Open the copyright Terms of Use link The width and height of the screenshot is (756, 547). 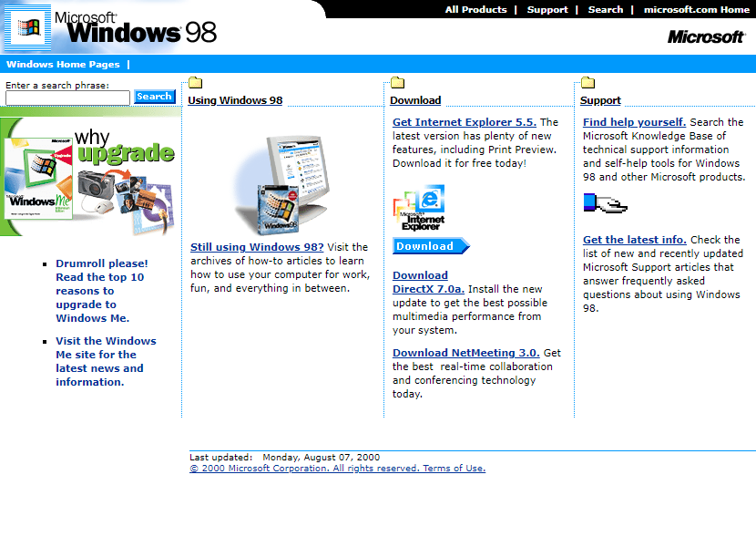[x=338, y=469]
